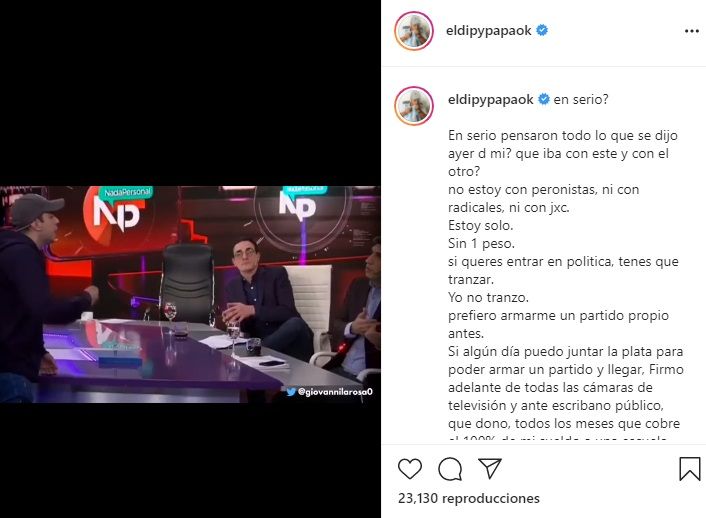Image resolution: width=706 pixels, height=518 pixels.
Task: Open eldipypapaok username link in caption
Action: click(x=490, y=100)
